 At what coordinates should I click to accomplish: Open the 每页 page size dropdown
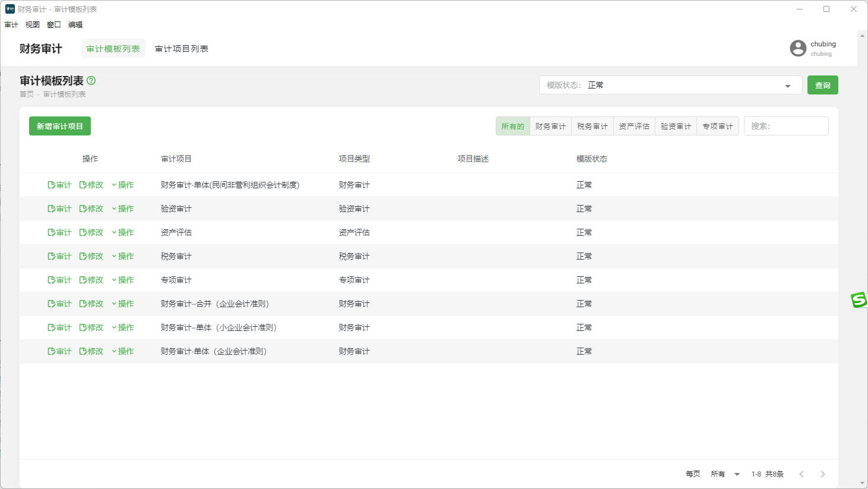(x=725, y=474)
